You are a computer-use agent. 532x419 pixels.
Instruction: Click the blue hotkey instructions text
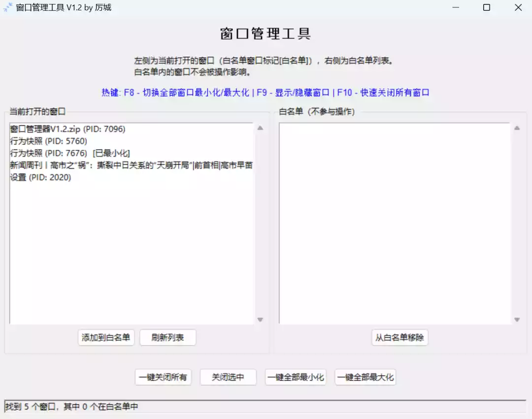tap(266, 92)
